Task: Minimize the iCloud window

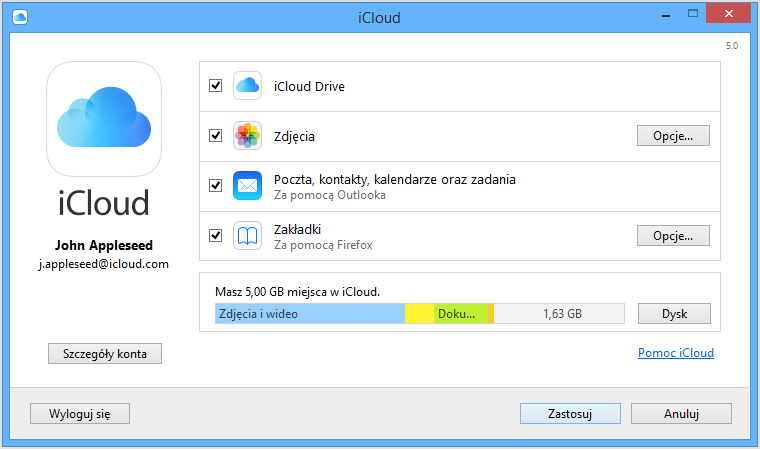Action: [x=666, y=15]
